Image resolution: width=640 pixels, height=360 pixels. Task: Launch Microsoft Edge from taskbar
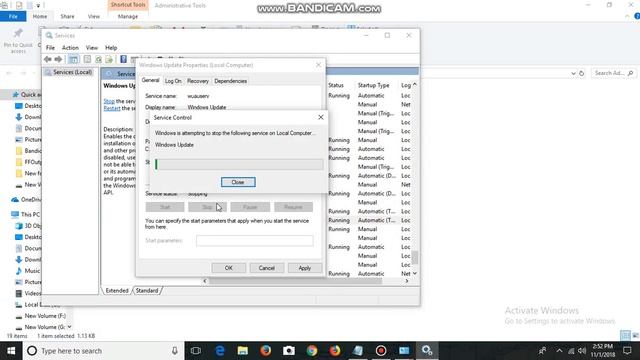tap(220, 351)
